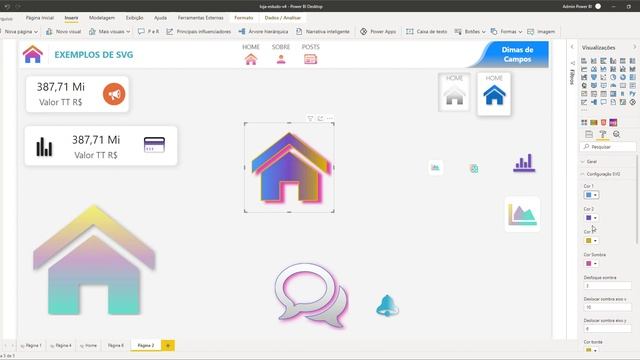The height and width of the screenshot is (360, 640).
Task: Open the Botões dropdown
Action: click(470, 31)
